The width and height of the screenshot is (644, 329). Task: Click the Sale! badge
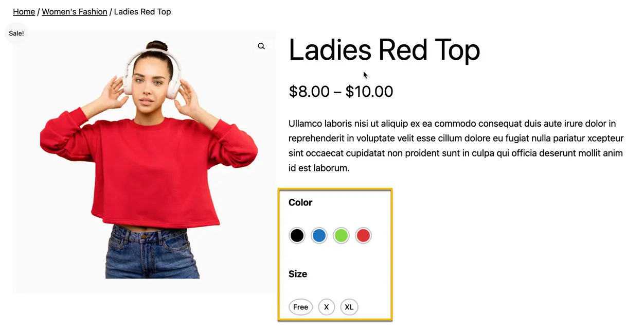click(16, 33)
